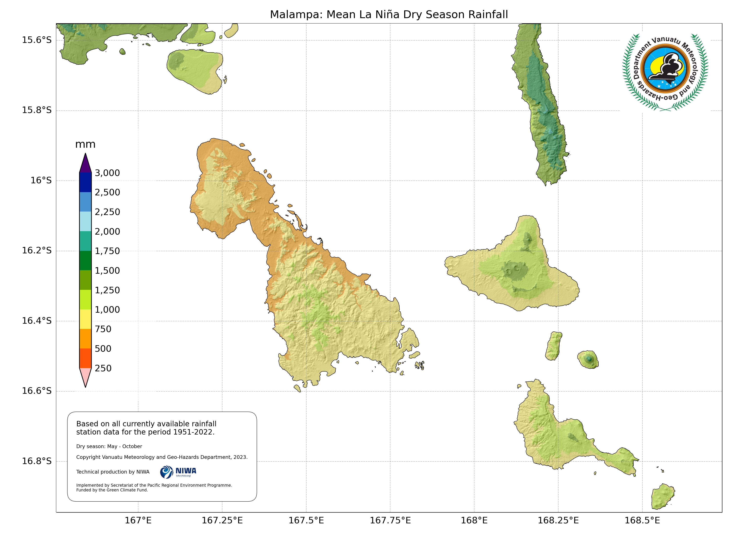
Task: Click the red-orange 250–500 colorbar segment
Action: pos(85,358)
